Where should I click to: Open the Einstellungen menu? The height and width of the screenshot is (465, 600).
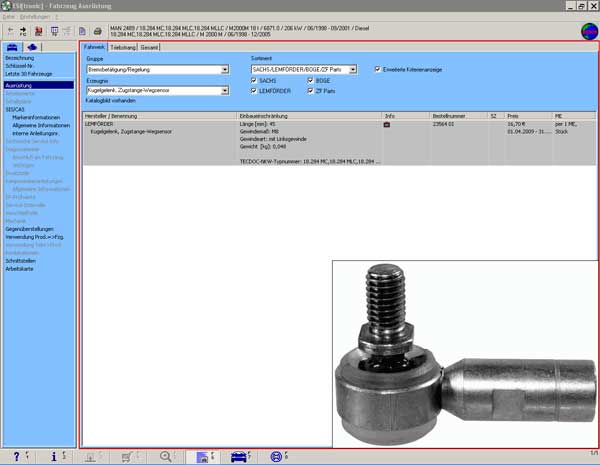36,17
